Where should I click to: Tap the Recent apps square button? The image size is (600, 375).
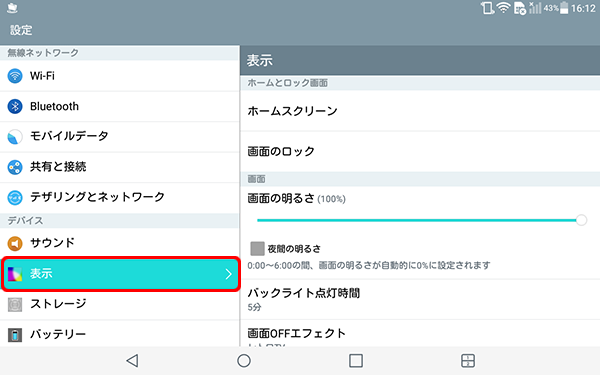[x=356, y=360]
